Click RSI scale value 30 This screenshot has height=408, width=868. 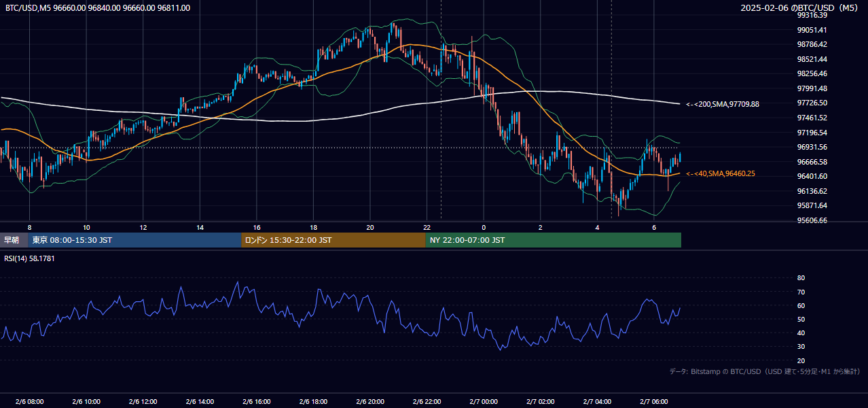click(x=801, y=347)
